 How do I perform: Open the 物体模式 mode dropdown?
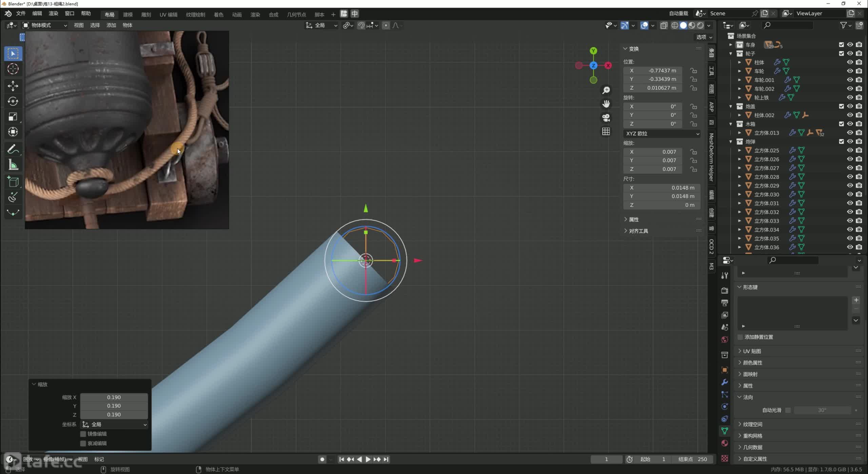pos(45,25)
